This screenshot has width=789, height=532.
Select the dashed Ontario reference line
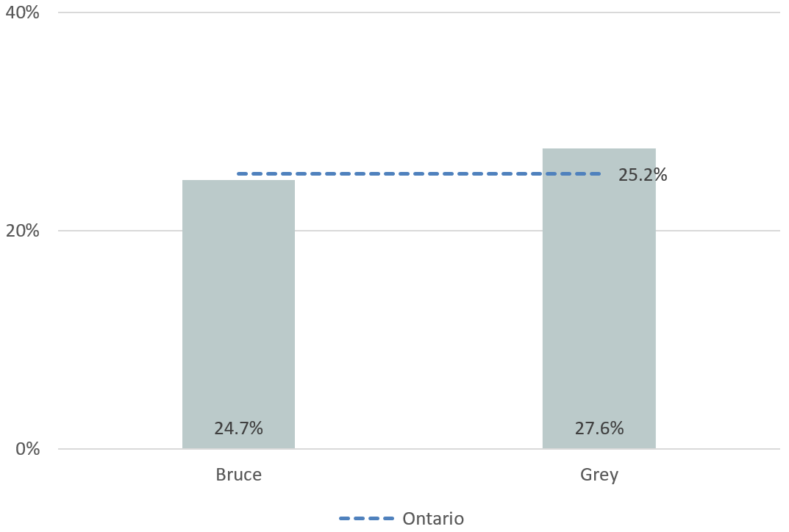click(x=418, y=174)
